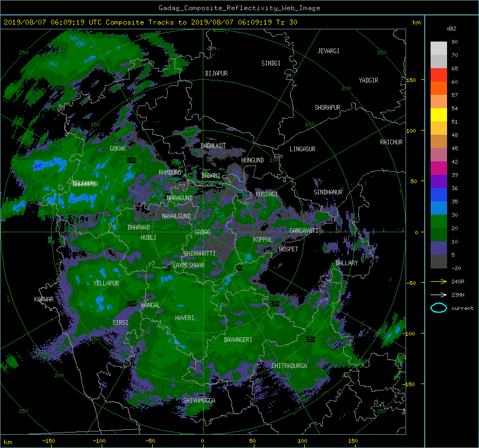Click the HOSPET city label
Viewport: 479px width, 448px height.
coord(288,249)
